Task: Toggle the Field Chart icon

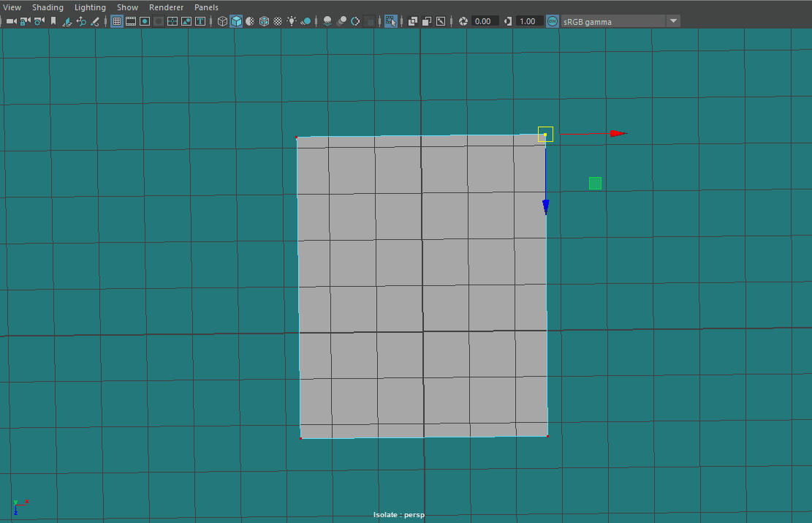Action: [x=172, y=21]
